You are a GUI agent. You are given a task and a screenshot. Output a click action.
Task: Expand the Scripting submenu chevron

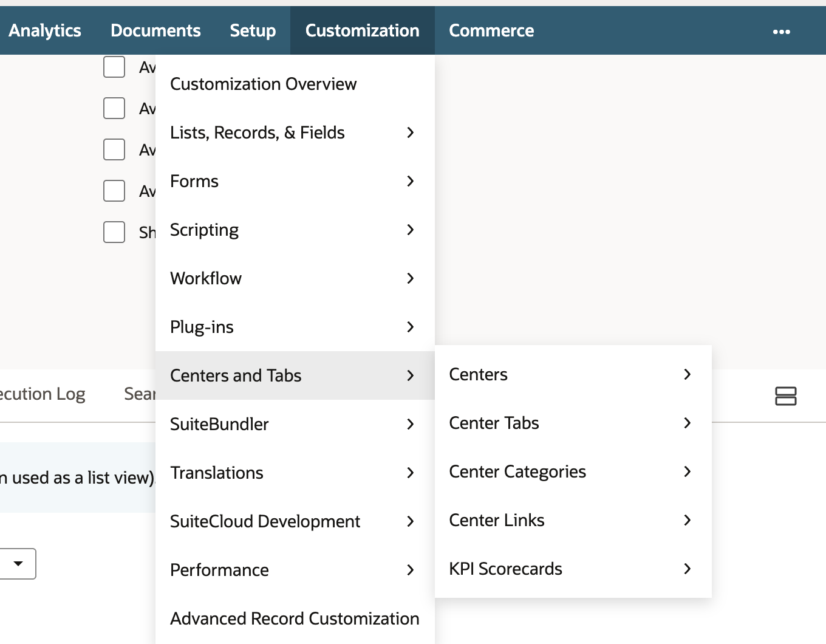click(x=411, y=230)
